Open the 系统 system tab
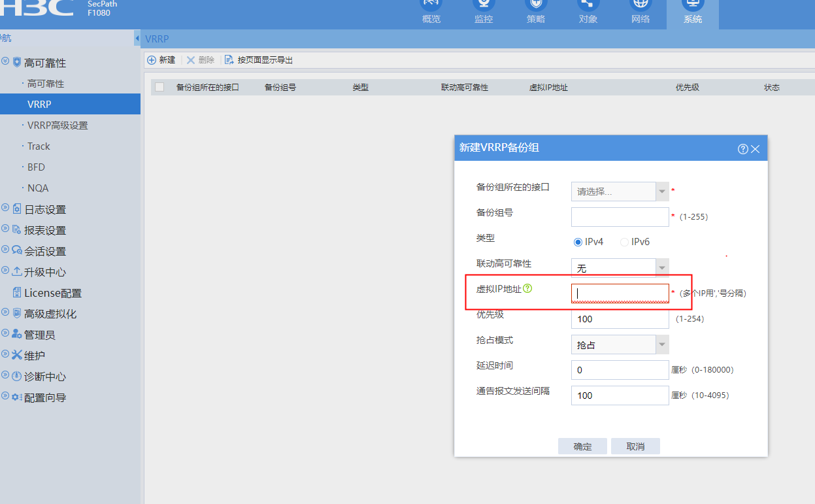The width and height of the screenshot is (815, 504). tap(693, 13)
